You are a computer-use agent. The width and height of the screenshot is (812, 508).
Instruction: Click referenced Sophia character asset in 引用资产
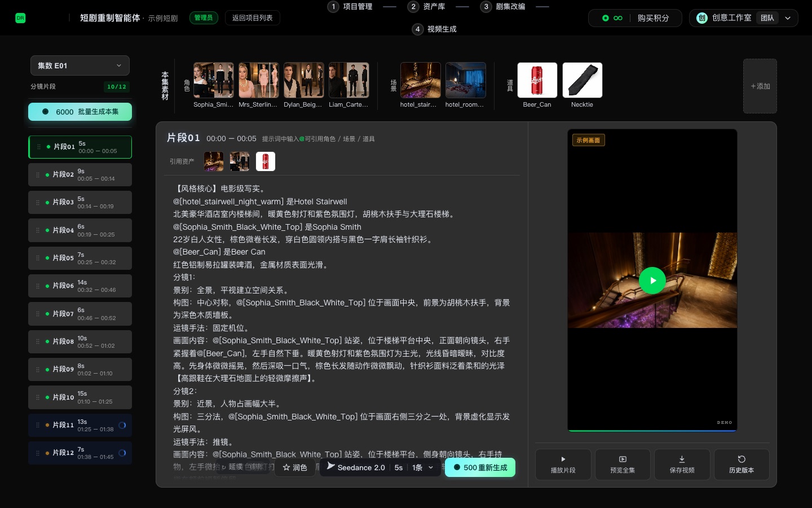click(240, 161)
